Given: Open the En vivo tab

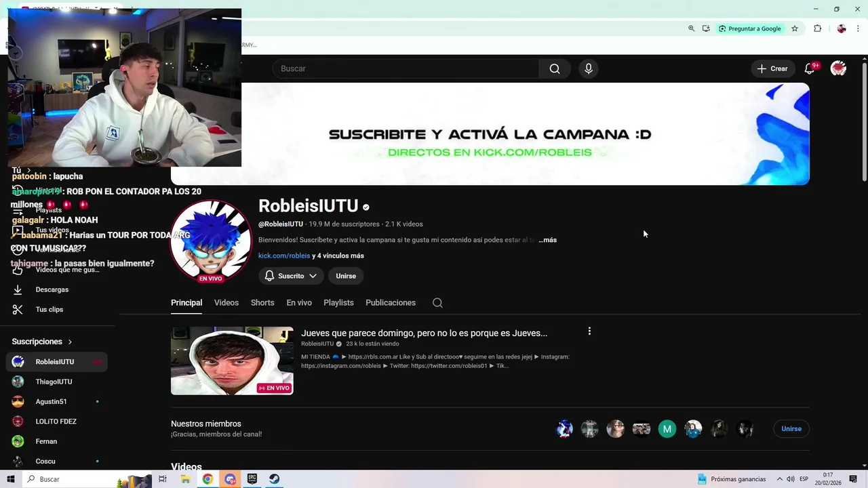Looking at the screenshot, I should click(299, 303).
